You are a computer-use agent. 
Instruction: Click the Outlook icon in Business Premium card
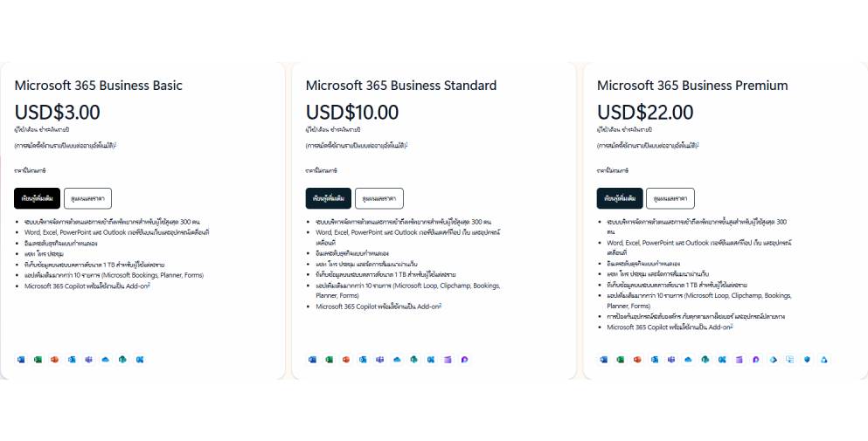tap(655, 360)
